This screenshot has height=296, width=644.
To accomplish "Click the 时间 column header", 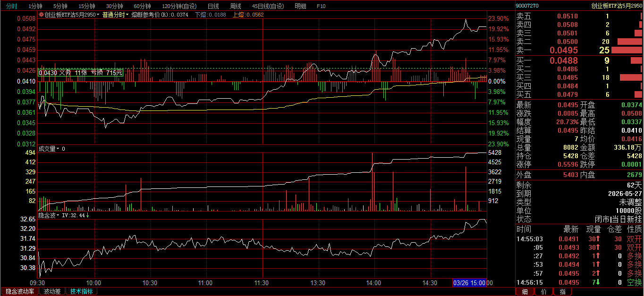I will [524, 229].
